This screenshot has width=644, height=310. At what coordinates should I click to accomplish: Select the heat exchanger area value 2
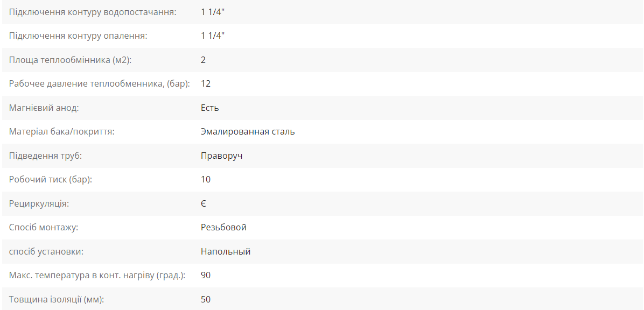click(204, 60)
